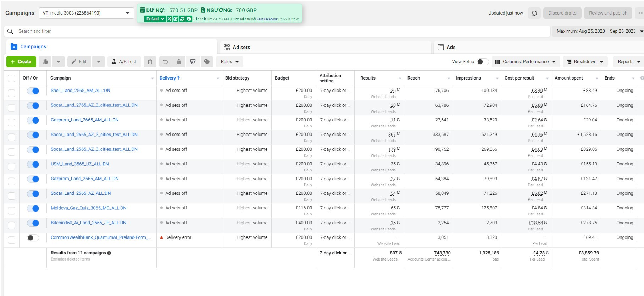Click Discard drafts button
This screenshot has width=644, height=296.
[562, 13]
